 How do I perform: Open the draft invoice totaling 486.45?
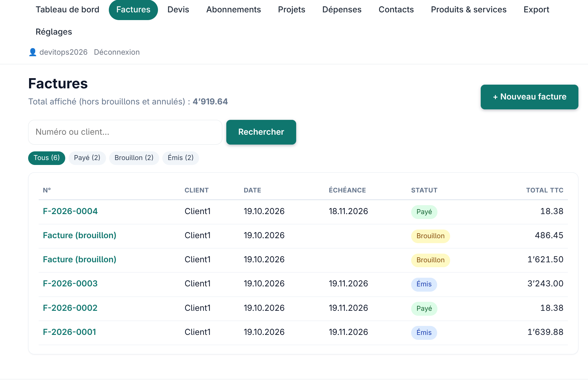(x=79, y=235)
